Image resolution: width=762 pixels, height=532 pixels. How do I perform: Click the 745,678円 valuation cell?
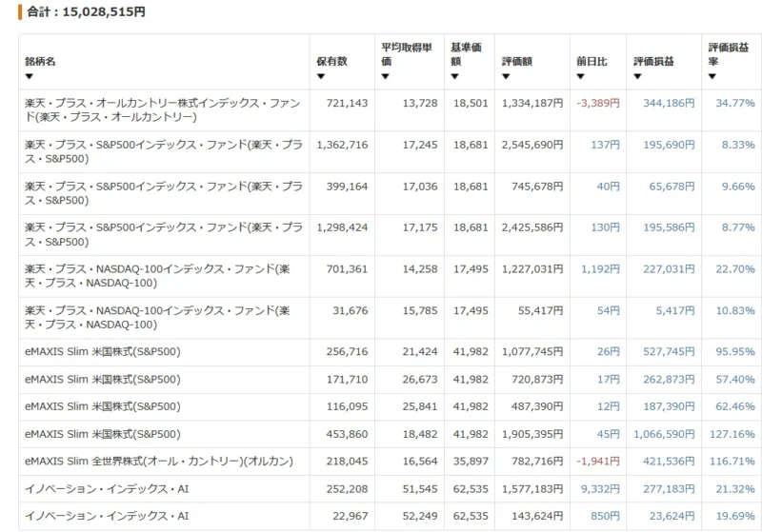click(x=537, y=187)
